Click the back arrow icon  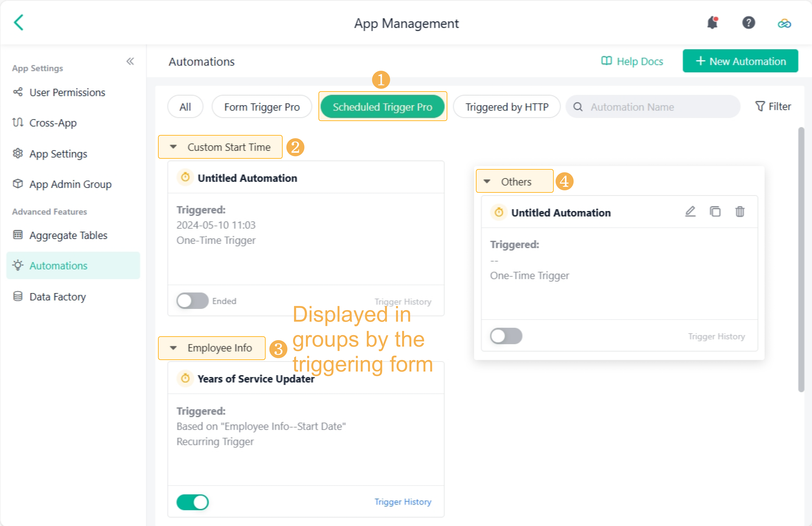tap(19, 22)
